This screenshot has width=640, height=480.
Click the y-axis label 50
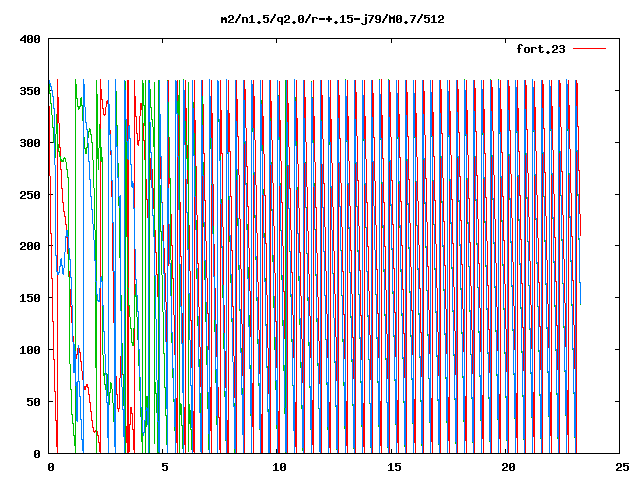(33, 402)
